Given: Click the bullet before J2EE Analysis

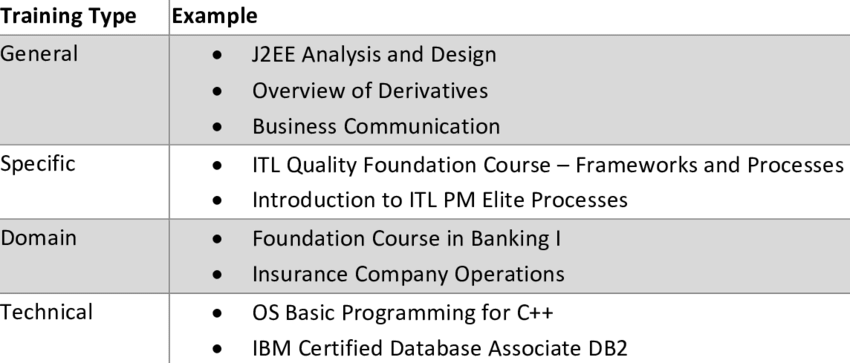Looking at the screenshot, I should [x=217, y=55].
